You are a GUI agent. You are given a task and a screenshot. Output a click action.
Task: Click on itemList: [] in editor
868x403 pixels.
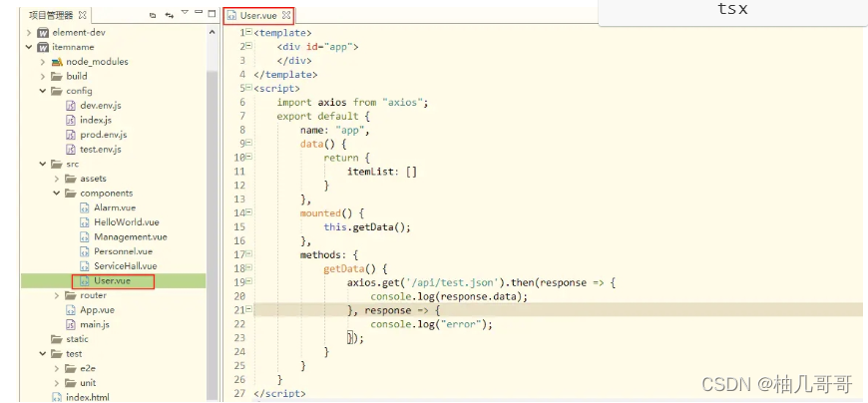(x=382, y=172)
